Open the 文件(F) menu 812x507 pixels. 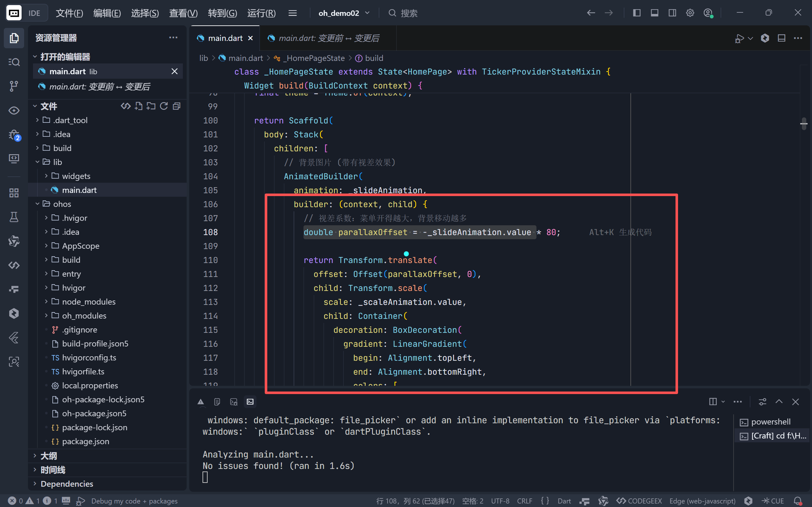69,13
